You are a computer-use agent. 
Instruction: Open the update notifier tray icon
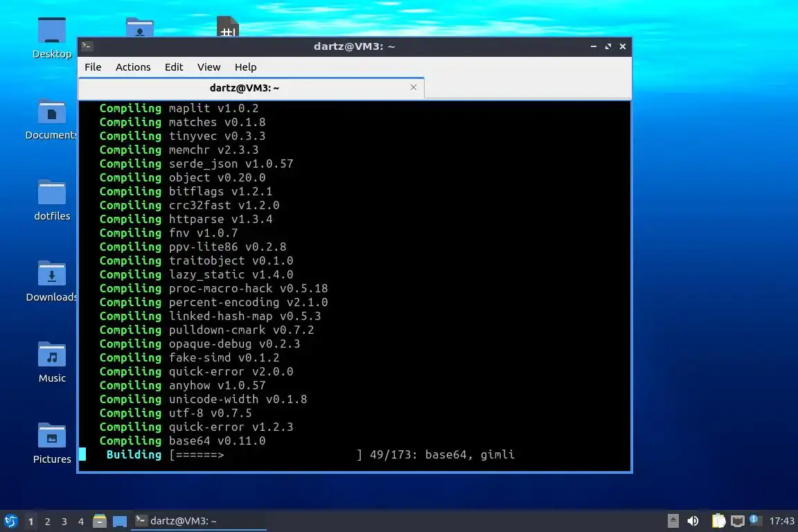tap(755, 520)
